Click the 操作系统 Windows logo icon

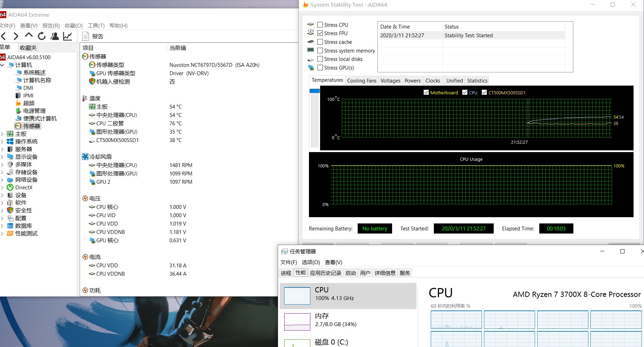tap(10, 141)
